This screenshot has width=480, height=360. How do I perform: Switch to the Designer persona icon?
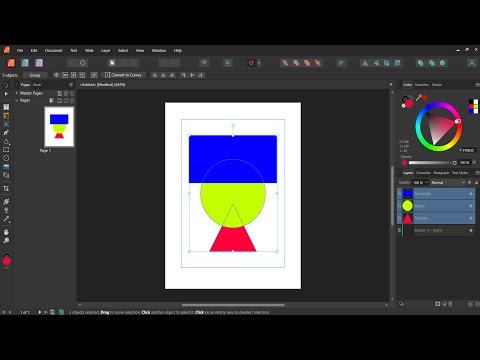25,63
